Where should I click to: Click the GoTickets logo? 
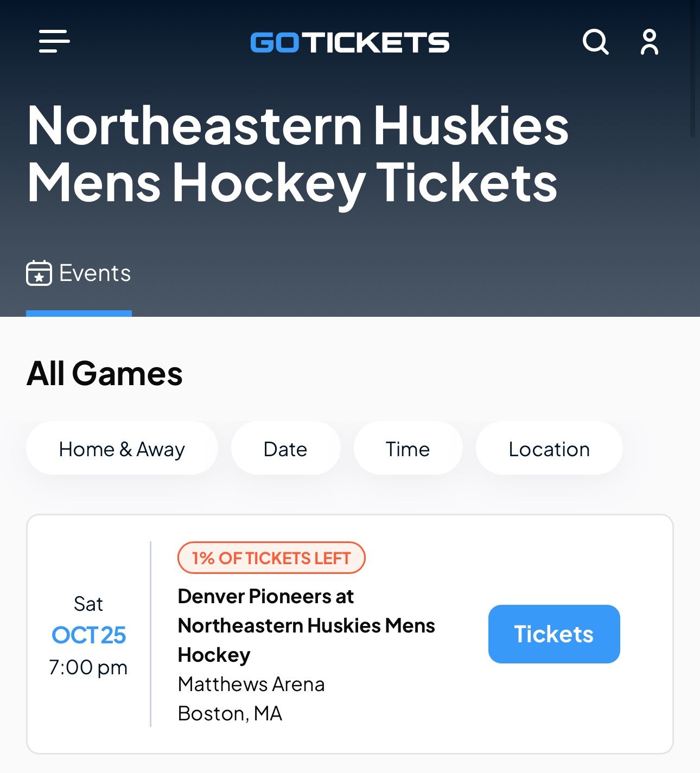pyautogui.click(x=349, y=43)
